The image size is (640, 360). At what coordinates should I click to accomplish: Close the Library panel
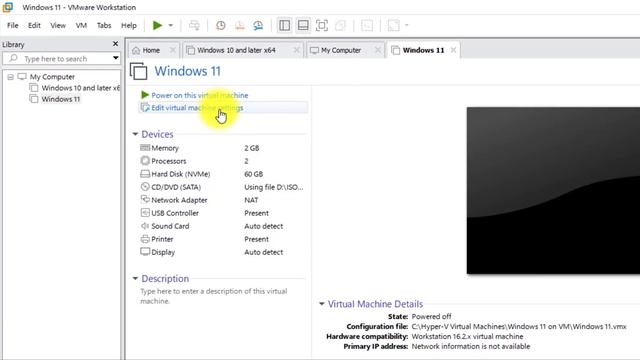click(116, 44)
